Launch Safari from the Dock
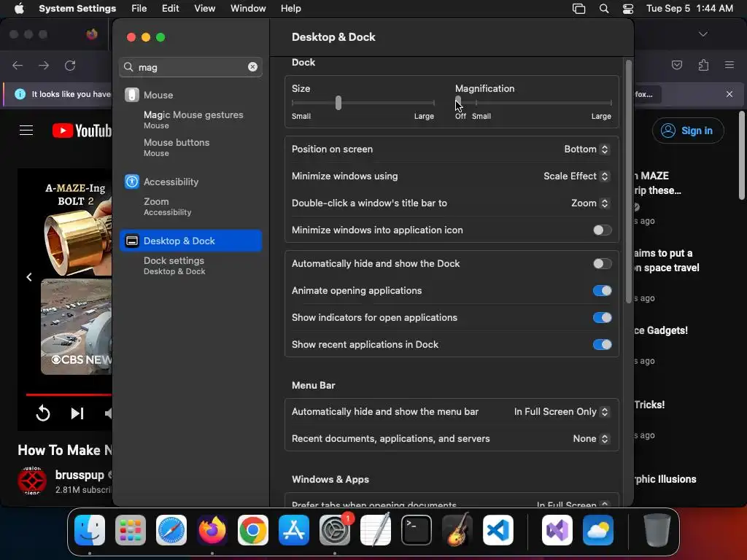This screenshot has height=560, width=747. point(171,530)
